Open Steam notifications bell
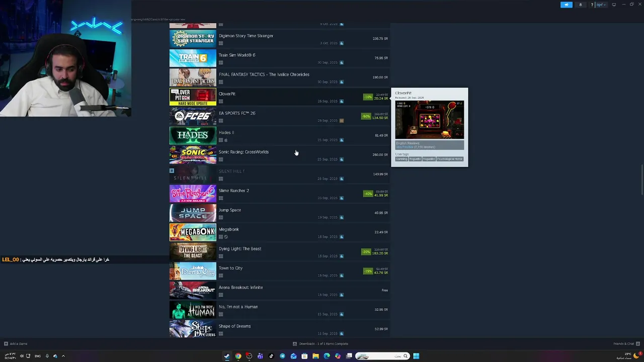The width and height of the screenshot is (644, 362). pos(580,5)
